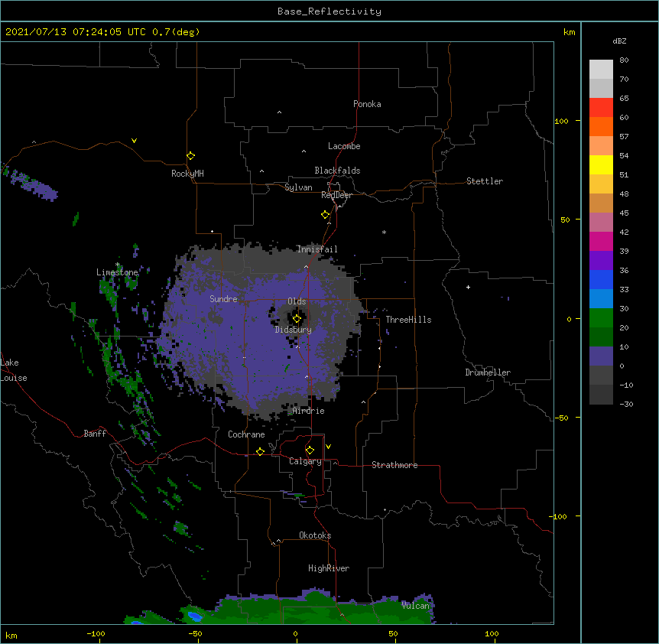Click the Sundre city label
This screenshot has width=659, height=644.
pos(223,299)
